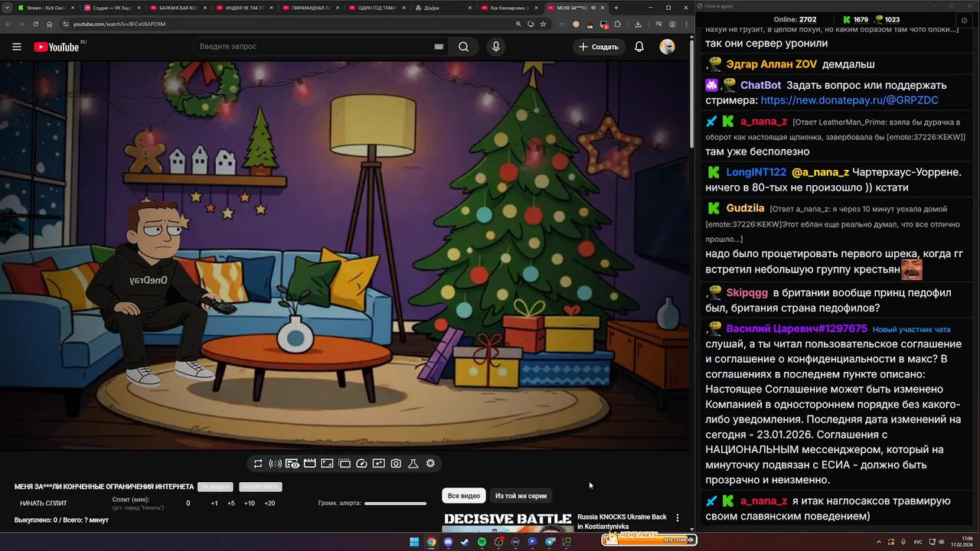The image size is (980, 551).
Task: Open Telegram from the taskbar
Action: [x=550, y=542]
